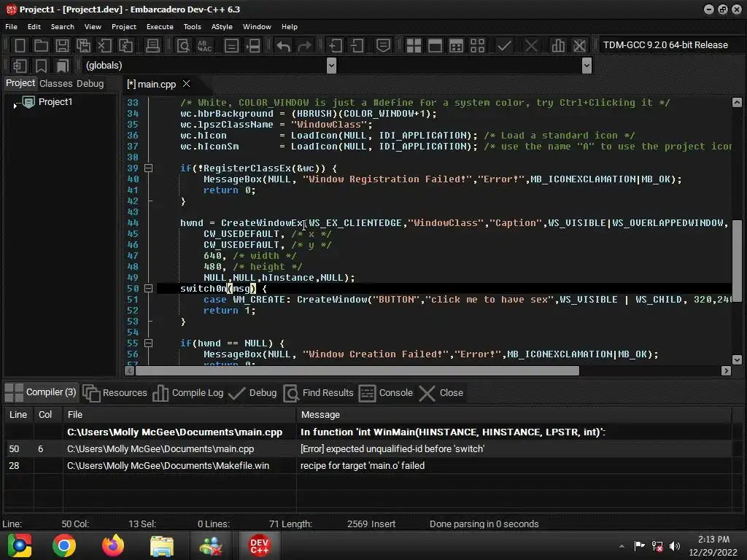Click the Replace AB-AC toolbar icon

click(204, 46)
